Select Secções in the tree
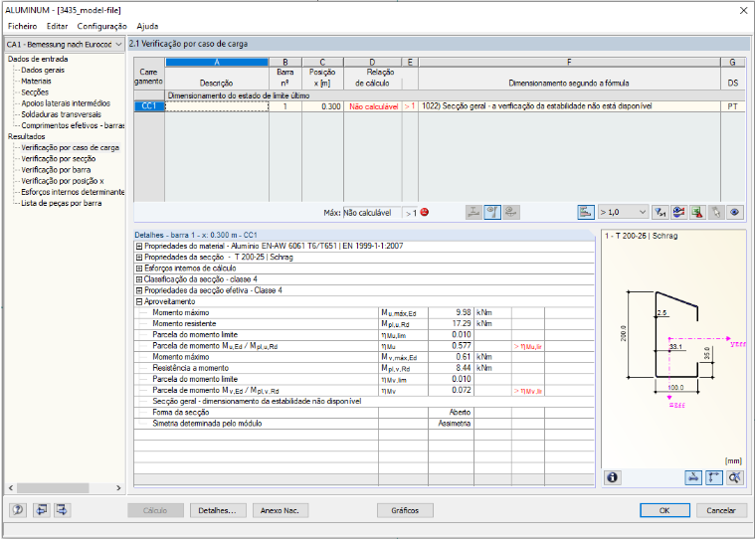This screenshot has width=756, height=539. point(35,92)
